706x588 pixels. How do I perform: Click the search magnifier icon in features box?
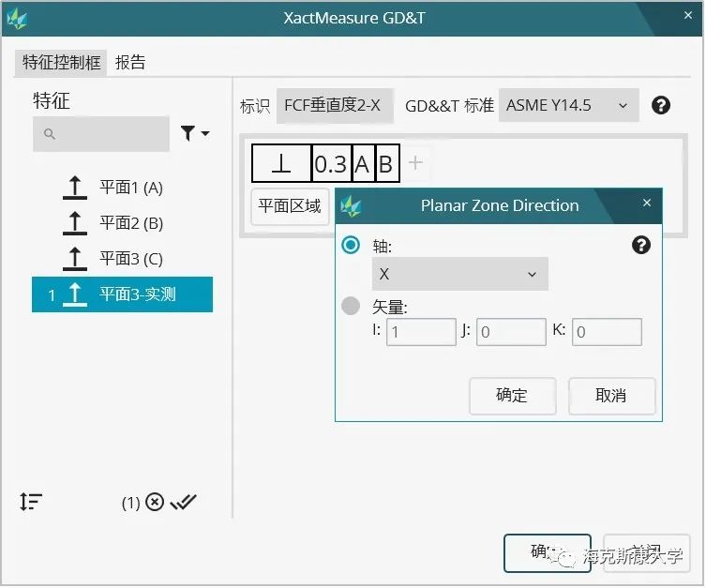(x=50, y=134)
